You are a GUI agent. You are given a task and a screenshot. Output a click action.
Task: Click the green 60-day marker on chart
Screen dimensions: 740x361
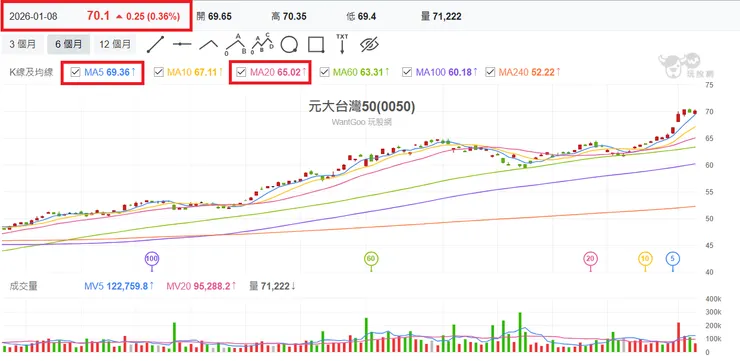[x=371, y=259]
